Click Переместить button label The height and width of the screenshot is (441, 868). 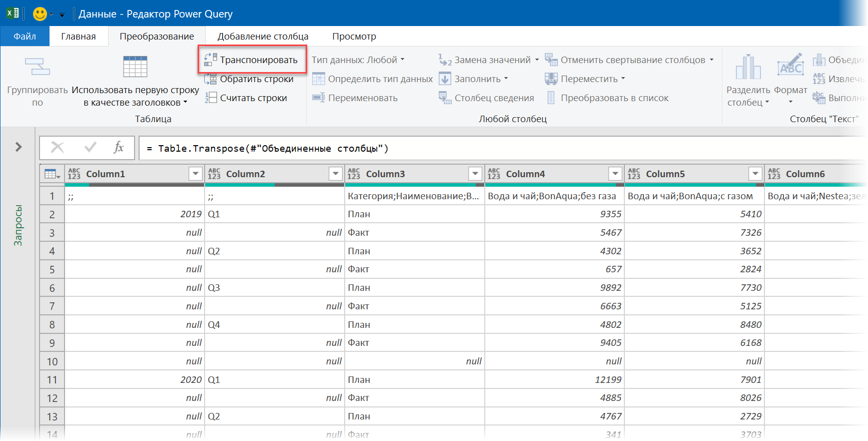pos(589,79)
